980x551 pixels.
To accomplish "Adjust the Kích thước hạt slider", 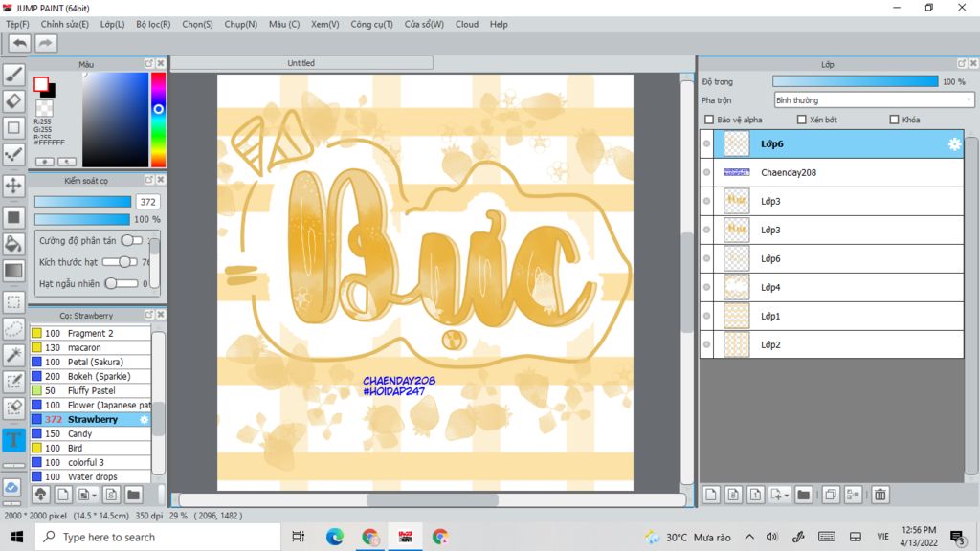I will pos(120,262).
